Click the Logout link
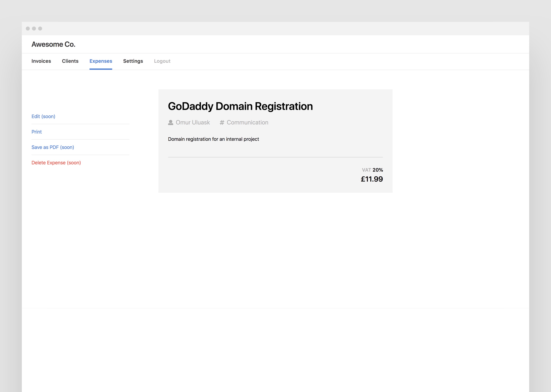 click(162, 61)
